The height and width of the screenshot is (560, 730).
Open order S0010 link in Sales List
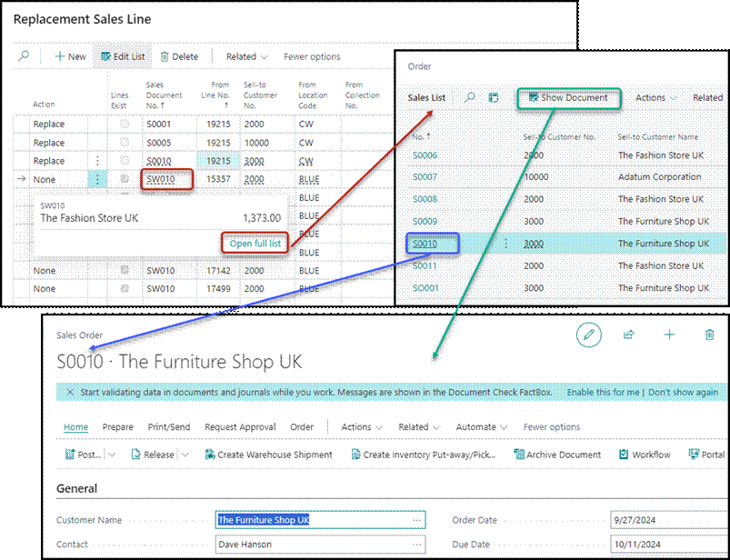click(425, 244)
